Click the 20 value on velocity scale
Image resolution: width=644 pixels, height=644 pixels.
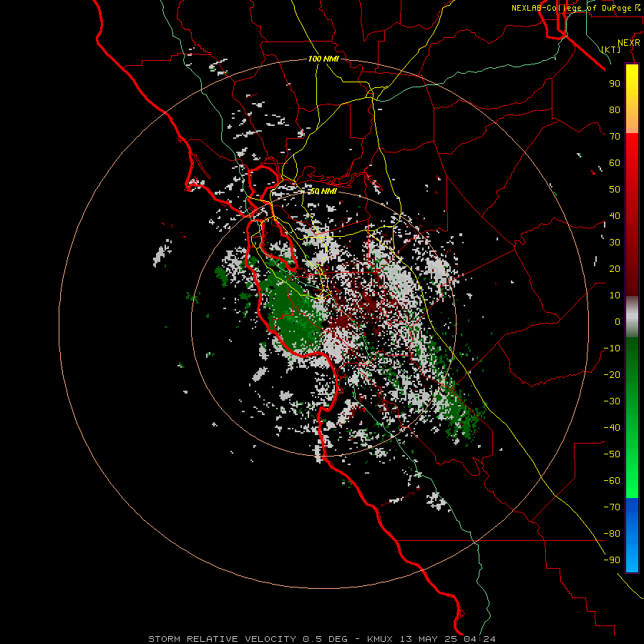click(x=615, y=268)
